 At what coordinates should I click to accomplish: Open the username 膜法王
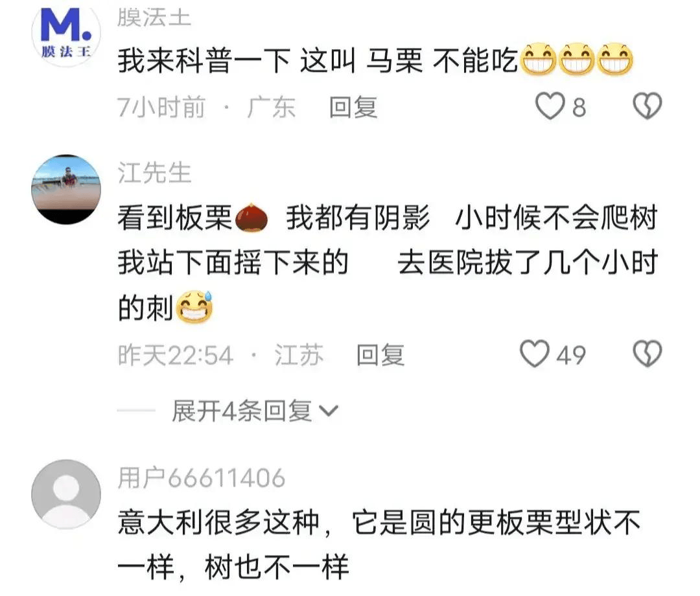click(154, 18)
